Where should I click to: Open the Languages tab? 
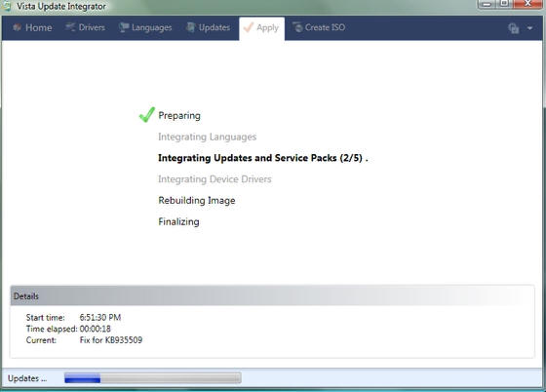[145, 27]
